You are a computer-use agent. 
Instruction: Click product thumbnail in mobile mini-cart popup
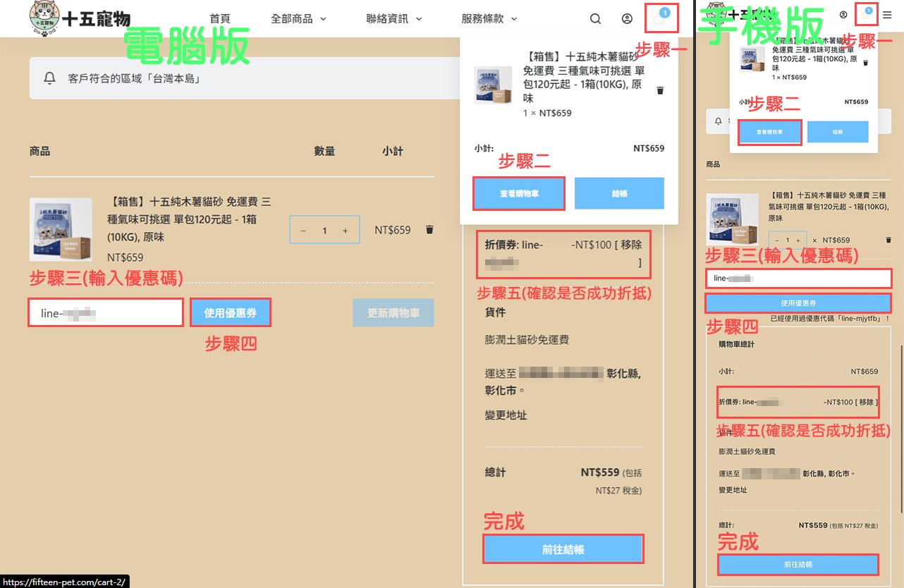[x=752, y=59]
